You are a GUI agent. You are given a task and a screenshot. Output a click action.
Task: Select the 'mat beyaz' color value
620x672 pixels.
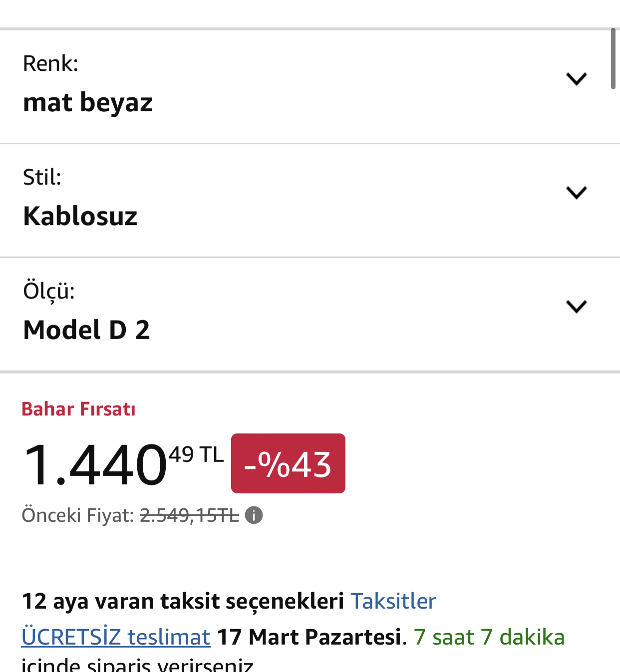pyautogui.click(x=88, y=103)
